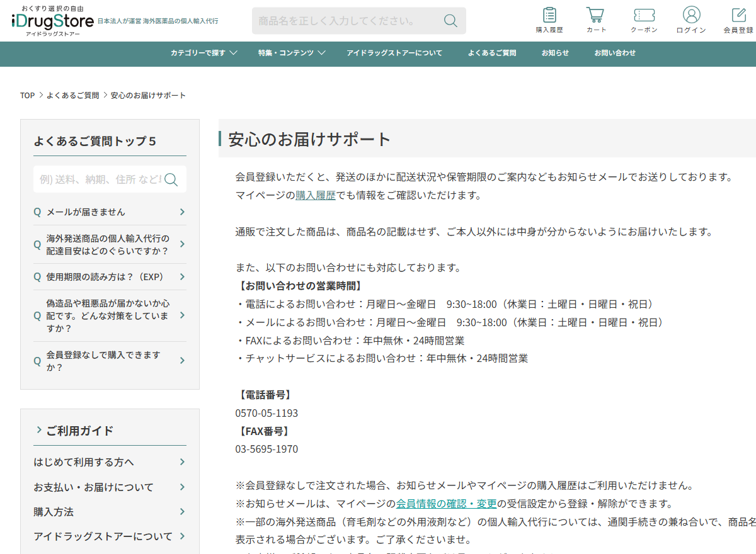Click the FAQ search magnifier icon
Image resolution: width=756 pixels, height=554 pixels.
[171, 180]
